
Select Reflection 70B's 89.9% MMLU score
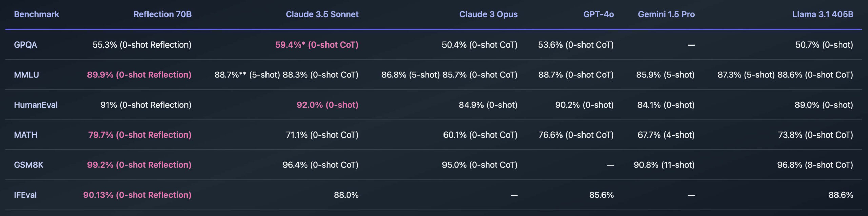139,75
